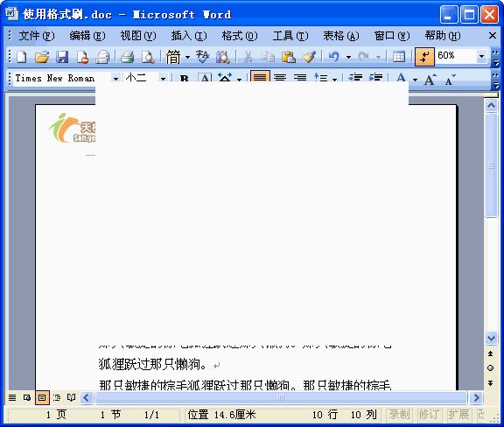Click the vertical scroll down arrow

coord(491,338)
